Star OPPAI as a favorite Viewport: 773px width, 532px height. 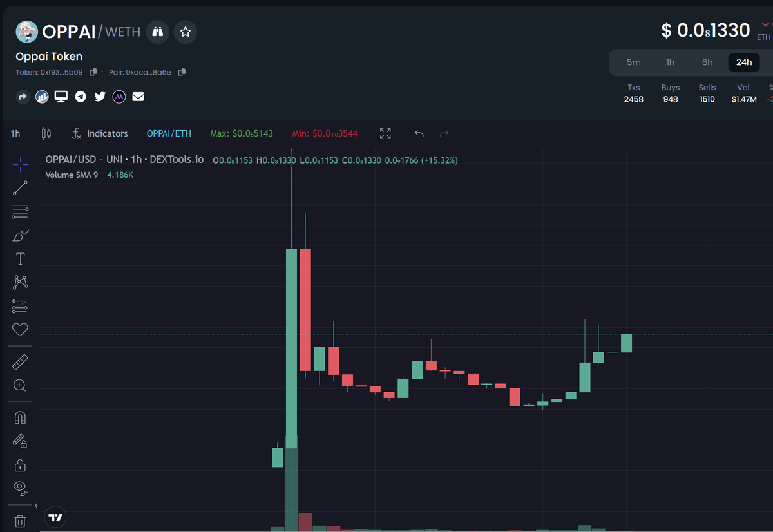point(185,31)
